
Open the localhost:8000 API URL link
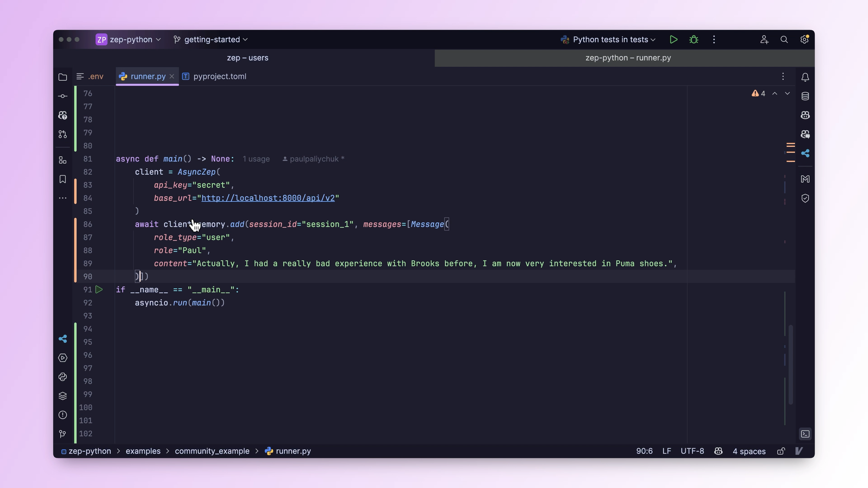pyautogui.click(x=269, y=198)
